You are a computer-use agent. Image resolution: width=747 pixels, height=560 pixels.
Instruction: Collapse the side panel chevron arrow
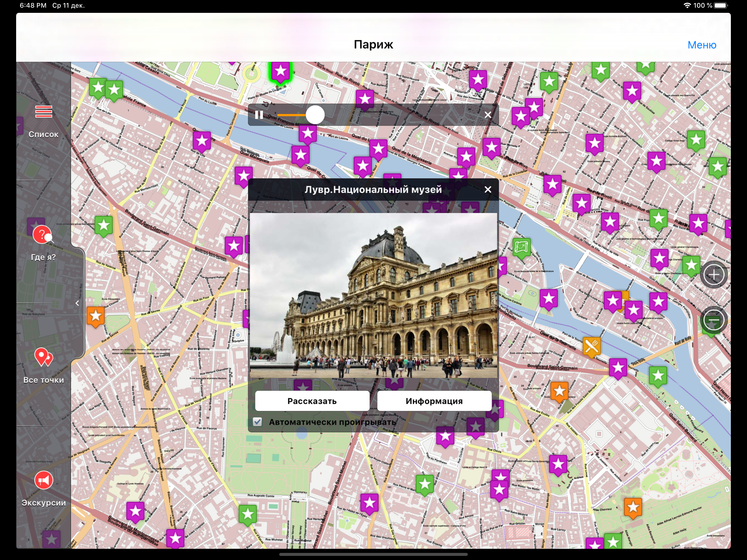coord(77,303)
